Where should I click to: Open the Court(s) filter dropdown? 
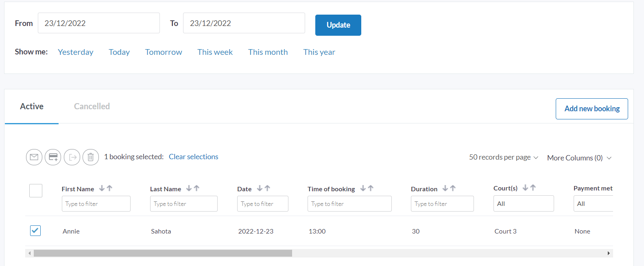click(523, 203)
